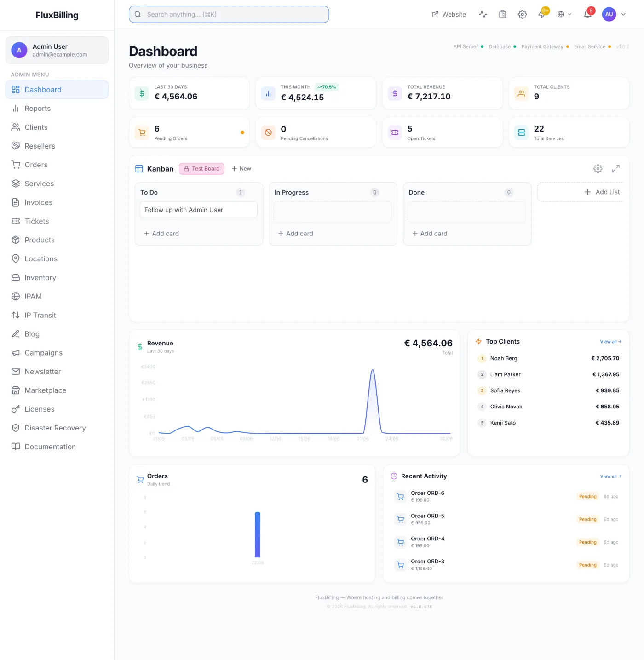Open Order ORD-6 in Recent Activity
The width and height of the screenshot is (644, 660).
506,496
